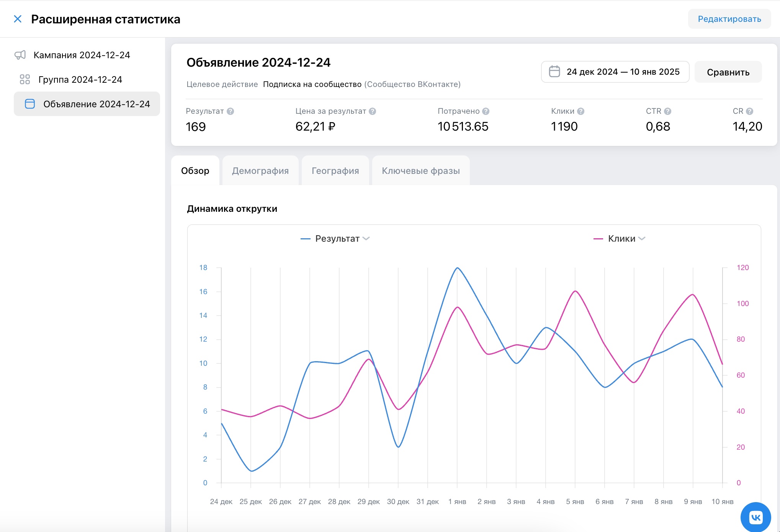The height and width of the screenshot is (532, 780).
Task: Click the Редактировать button
Action: (729, 19)
